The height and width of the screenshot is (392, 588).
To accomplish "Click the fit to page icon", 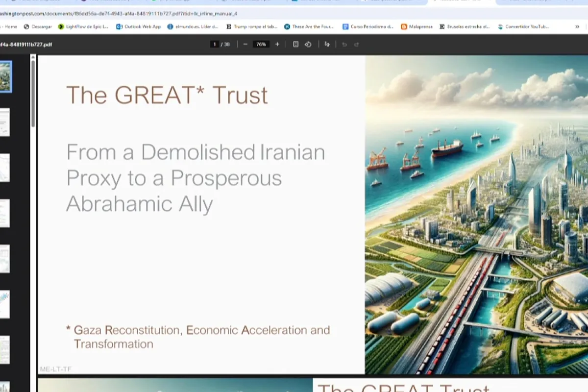I will [x=296, y=44].
